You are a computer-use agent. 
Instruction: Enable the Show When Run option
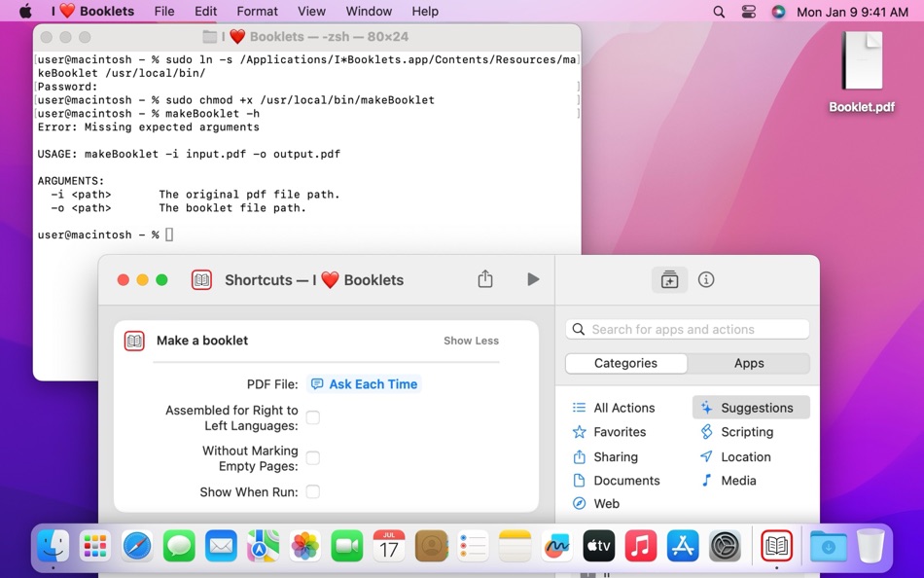(312, 491)
